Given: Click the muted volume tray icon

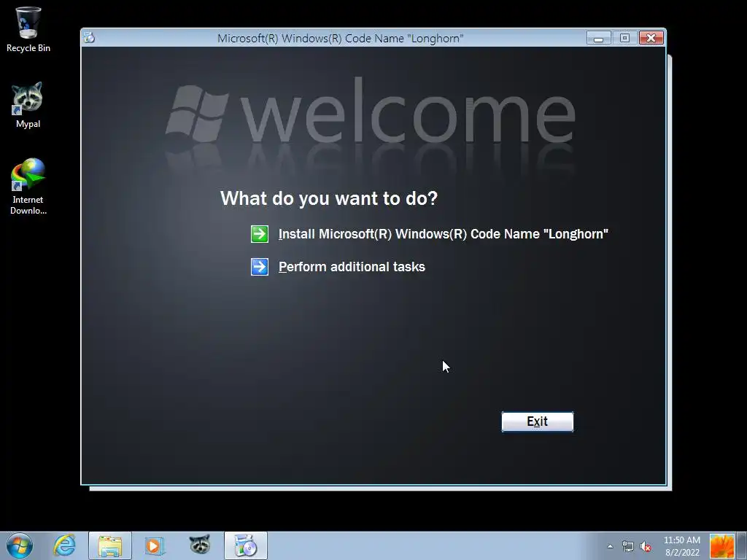Looking at the screenshot, I should [646, 546].
